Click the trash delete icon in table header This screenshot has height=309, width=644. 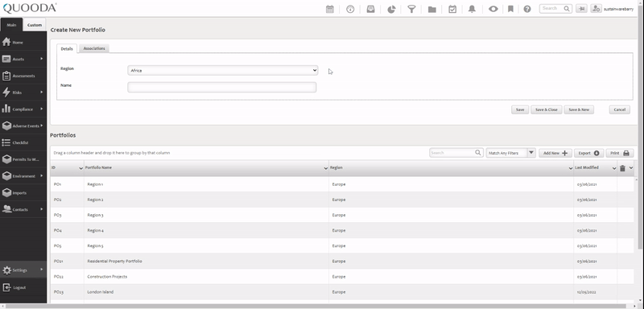point(622,168)
